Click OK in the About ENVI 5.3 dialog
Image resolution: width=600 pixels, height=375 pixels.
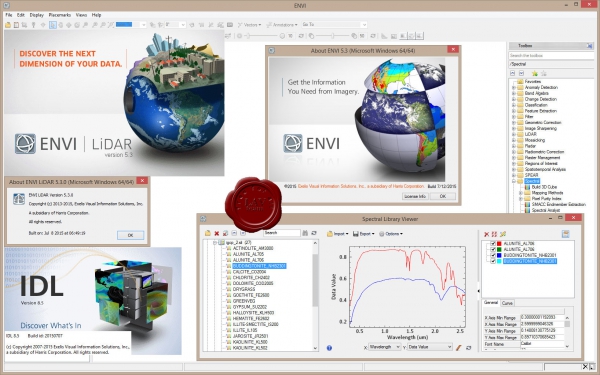(x=443, y=196)
